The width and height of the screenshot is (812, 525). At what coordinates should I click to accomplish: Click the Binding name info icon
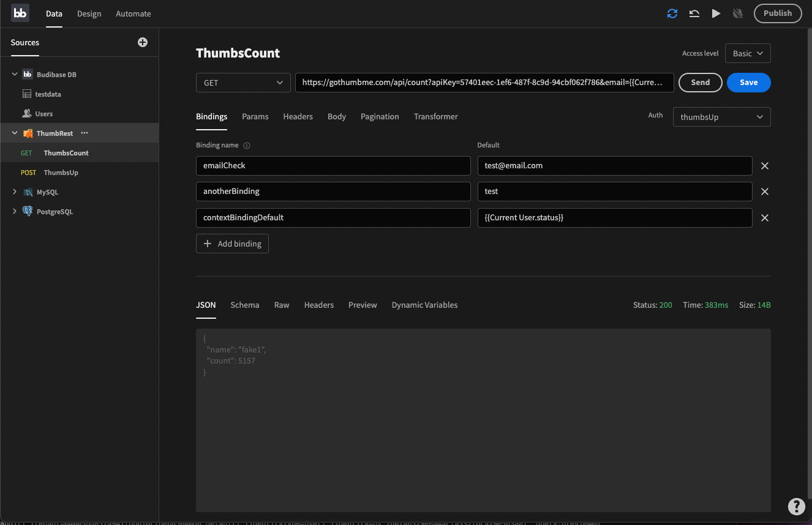247,145
